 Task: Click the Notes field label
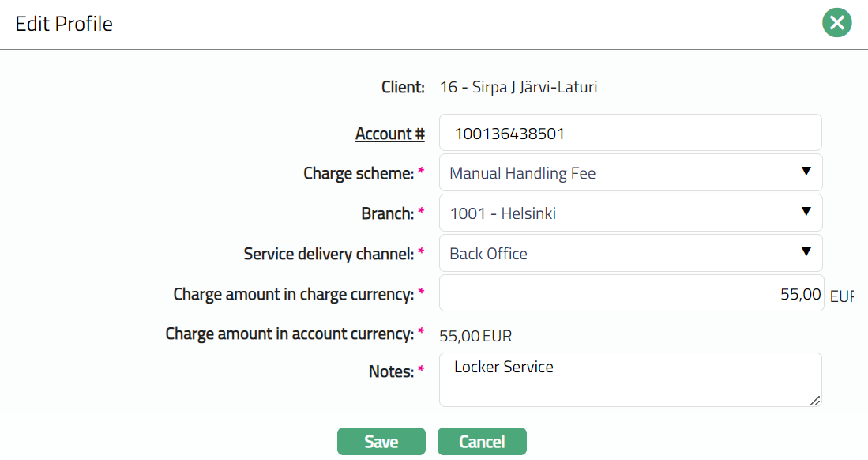(x=391, y=371)
